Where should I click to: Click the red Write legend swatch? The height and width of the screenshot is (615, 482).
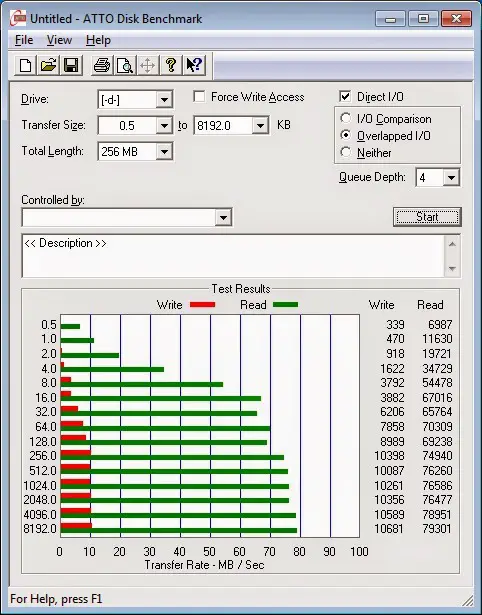pos(202,305)
